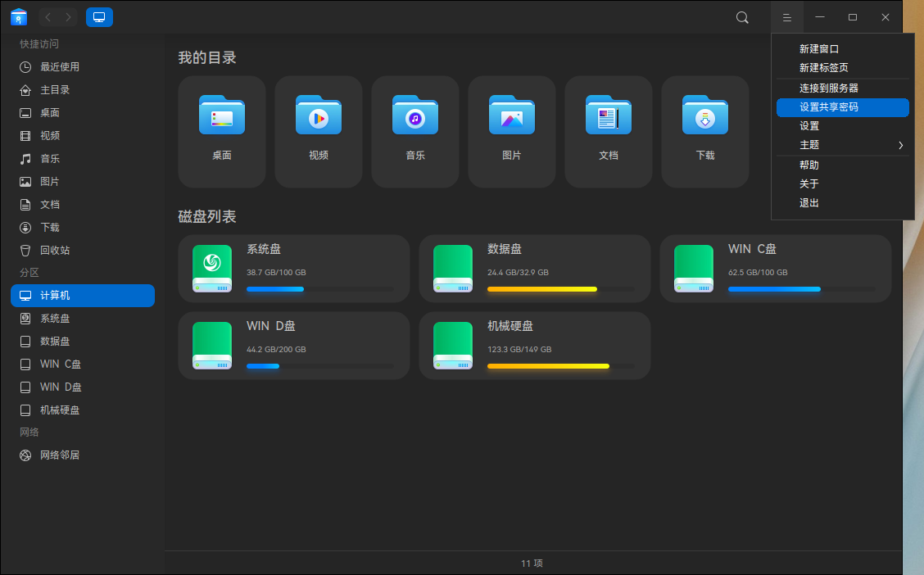
Task: Choose 设置共享密码 from the menu
Action: point(843,107)
